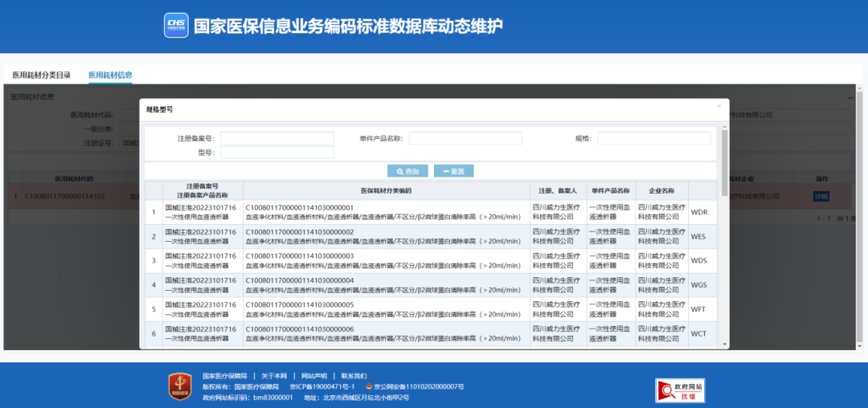The width and height of the screenshot is (868, 408).
Task: Focus the 注册备案号 input field
Action: pos(276,138)
